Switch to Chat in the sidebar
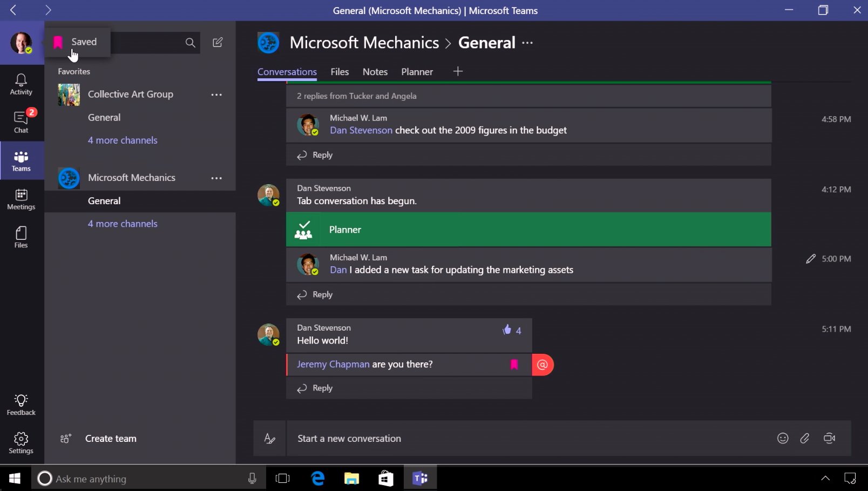Image resolution: width=868 pixels, height=491 pixels. [21, 121]
